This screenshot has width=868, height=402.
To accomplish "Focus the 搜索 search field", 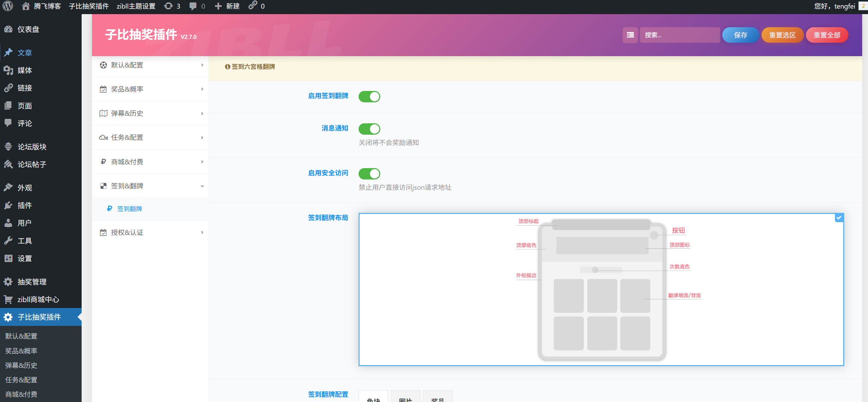I will coord(679,35).
